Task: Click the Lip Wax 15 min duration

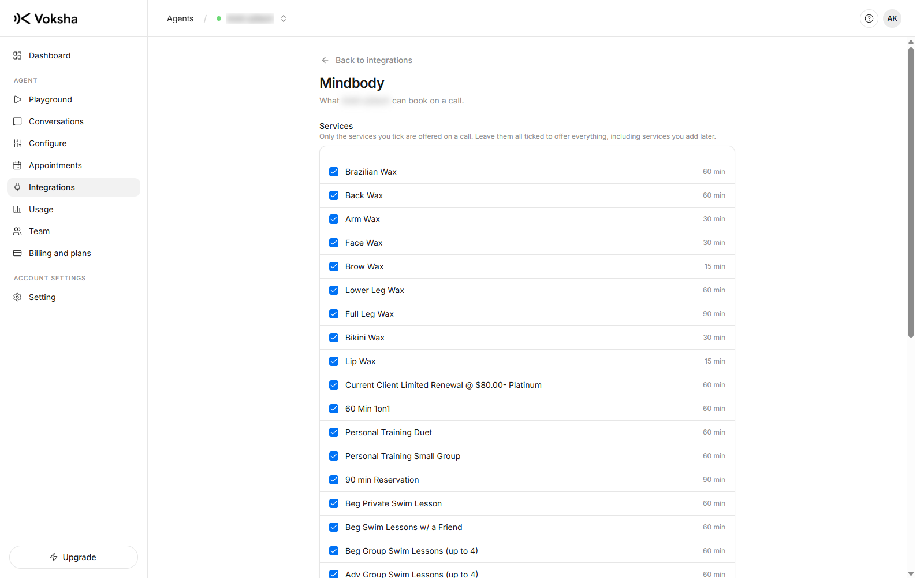Action: click(x=714, y=361)
